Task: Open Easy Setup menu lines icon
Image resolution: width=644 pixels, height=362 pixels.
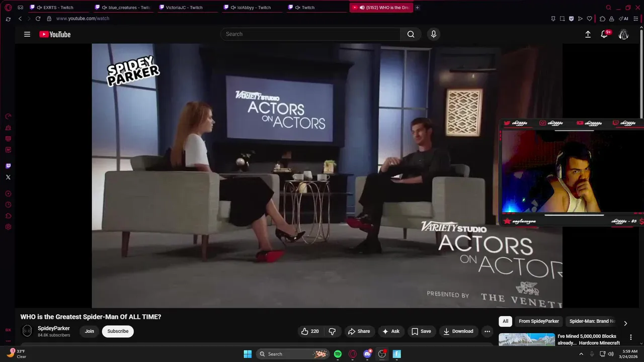Action: click(x=635, y=19)
